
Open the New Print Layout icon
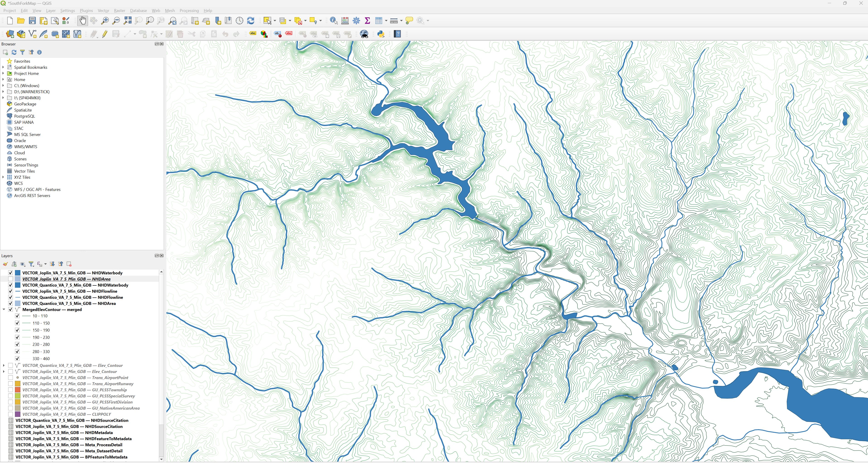point(43,21)
